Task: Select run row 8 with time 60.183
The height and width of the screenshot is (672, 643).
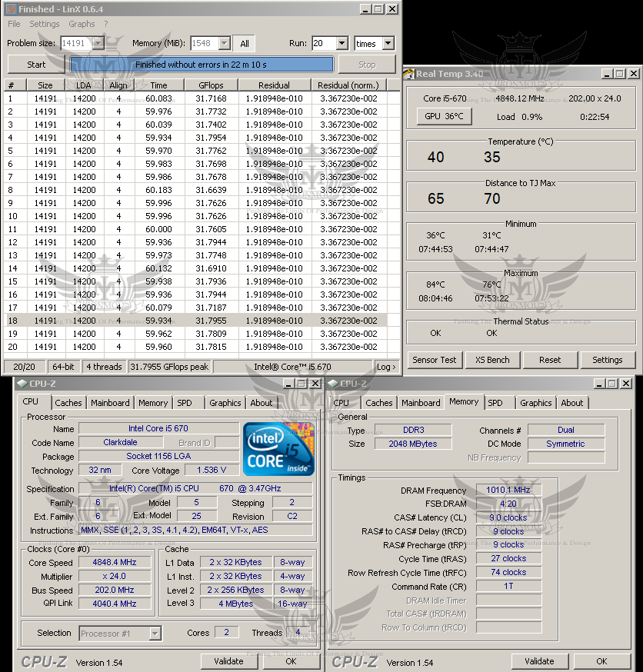Action: (197, 190)
